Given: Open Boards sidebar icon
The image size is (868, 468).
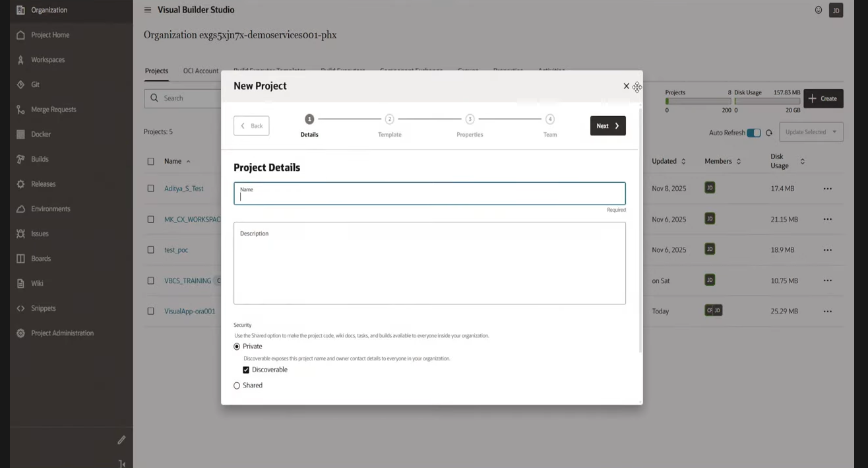Looking at the screenshot, I should point(20,259).
